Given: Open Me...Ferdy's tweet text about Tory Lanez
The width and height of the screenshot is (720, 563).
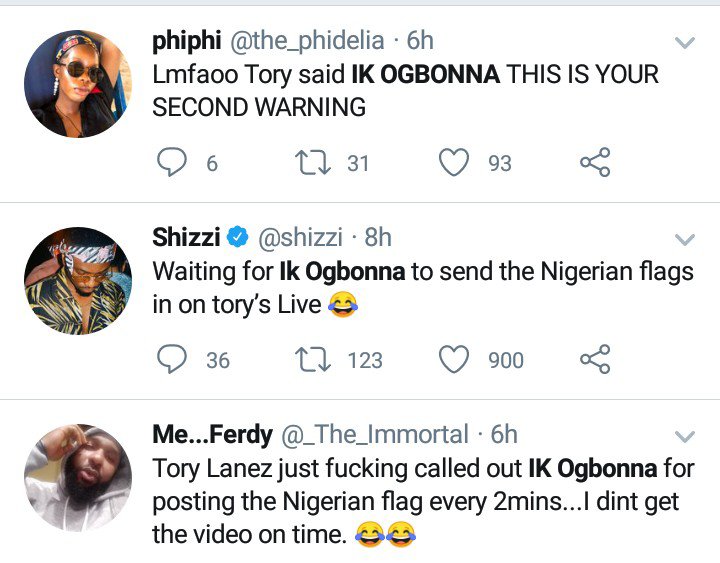Looking at the screenshot, I should coord(400,501).
